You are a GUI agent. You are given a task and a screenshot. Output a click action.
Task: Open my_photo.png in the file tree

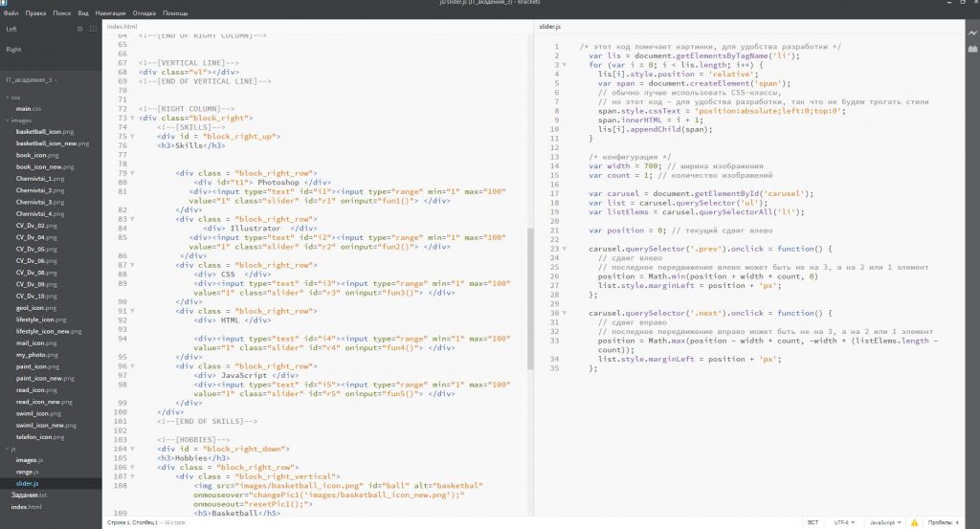(37, 355)
